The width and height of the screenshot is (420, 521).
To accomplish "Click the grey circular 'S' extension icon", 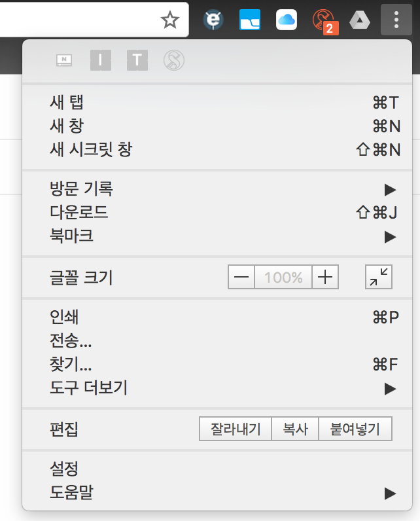I will pos(173,60).
